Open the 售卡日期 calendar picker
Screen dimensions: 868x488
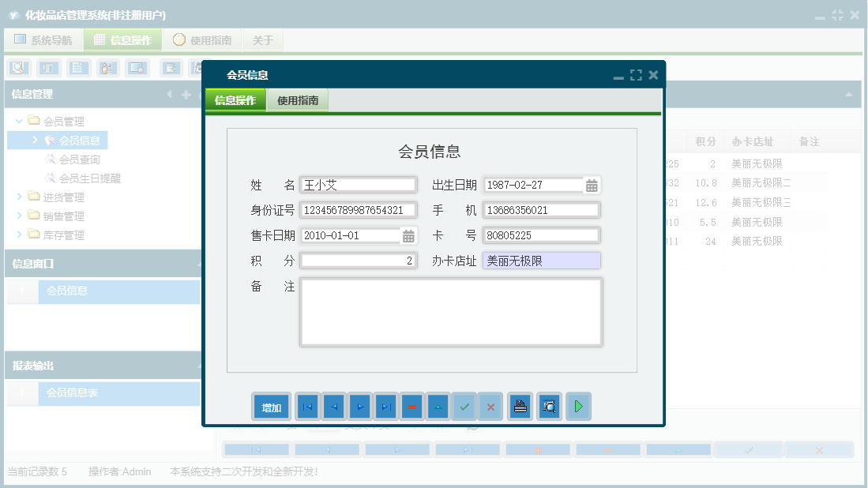point(409,235)
